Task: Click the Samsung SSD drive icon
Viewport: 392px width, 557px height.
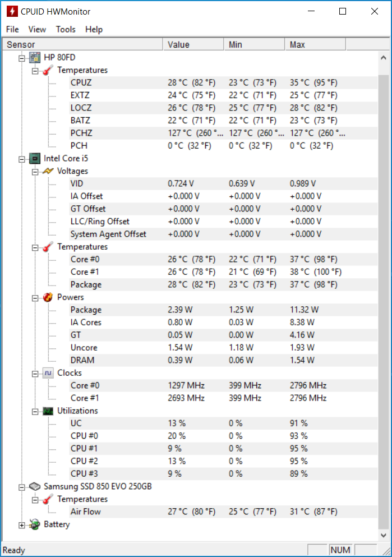Action: tap(35, 486)
